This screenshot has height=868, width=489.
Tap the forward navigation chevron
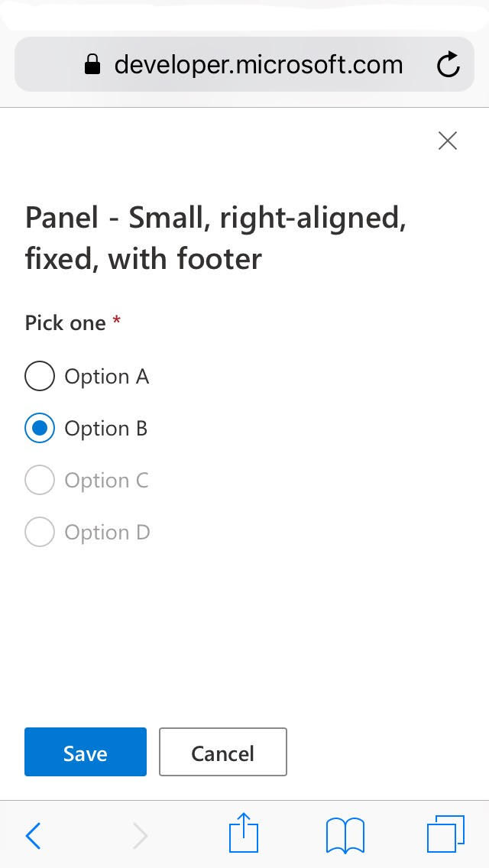click(x=141, y=835)
